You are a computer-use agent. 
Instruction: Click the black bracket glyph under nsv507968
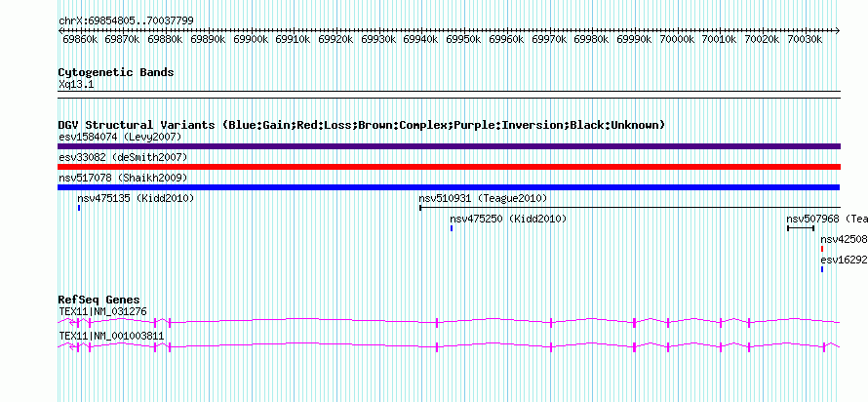801,228
